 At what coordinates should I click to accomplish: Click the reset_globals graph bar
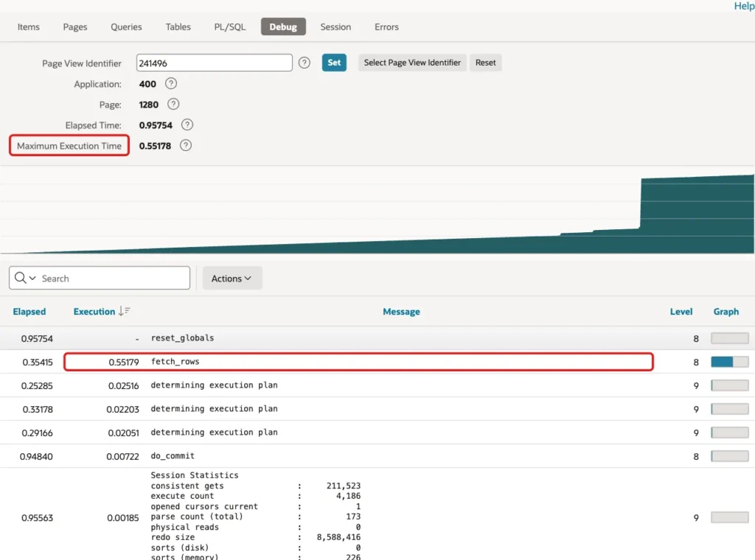(730, 338)
